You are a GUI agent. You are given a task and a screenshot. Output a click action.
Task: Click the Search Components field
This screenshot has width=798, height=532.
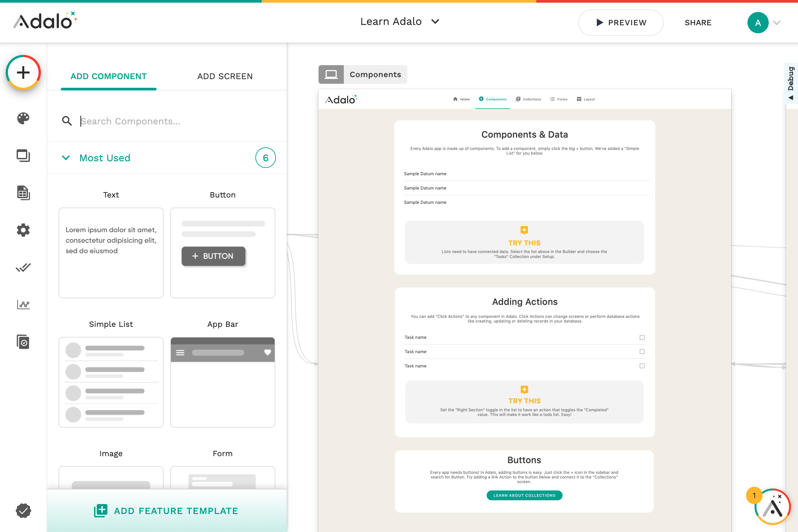[153, 121]
